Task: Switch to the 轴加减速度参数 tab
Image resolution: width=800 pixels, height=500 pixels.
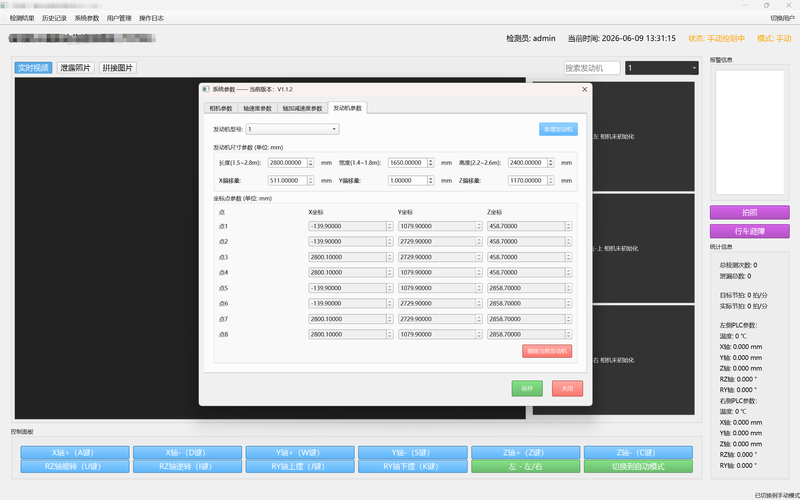Action: pyautogui.click(x=303, y=108)
